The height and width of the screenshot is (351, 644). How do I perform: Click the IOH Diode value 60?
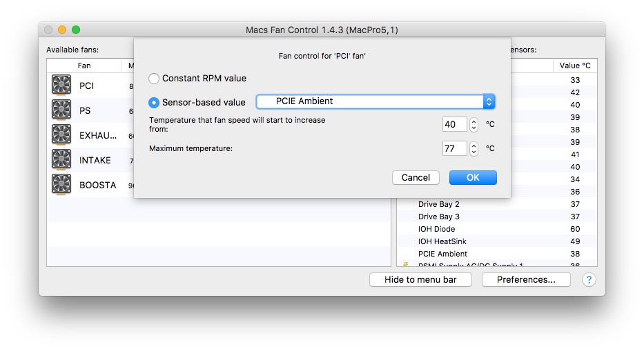575,229
